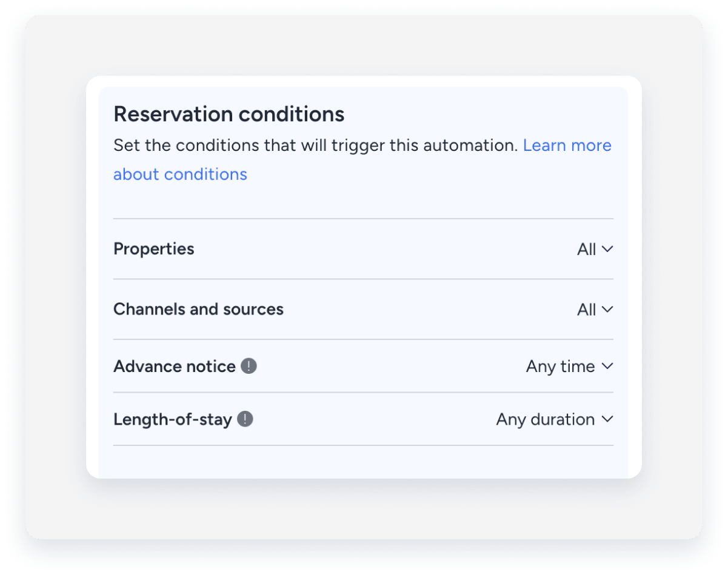This screenshot has width=728, height=575.
Task: Select the Channels and sources label
Action: click(198, 309)
